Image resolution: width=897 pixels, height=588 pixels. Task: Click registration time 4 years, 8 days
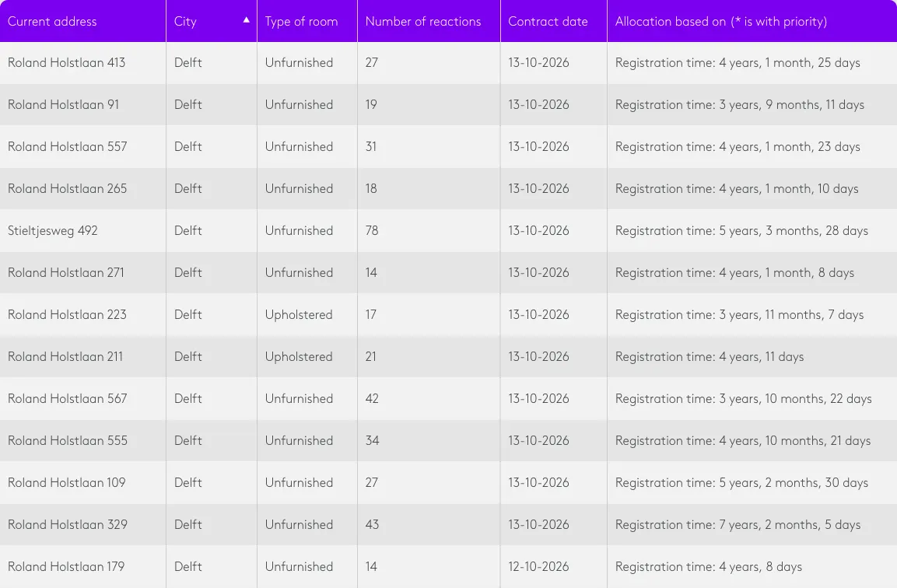pos(708,566)
